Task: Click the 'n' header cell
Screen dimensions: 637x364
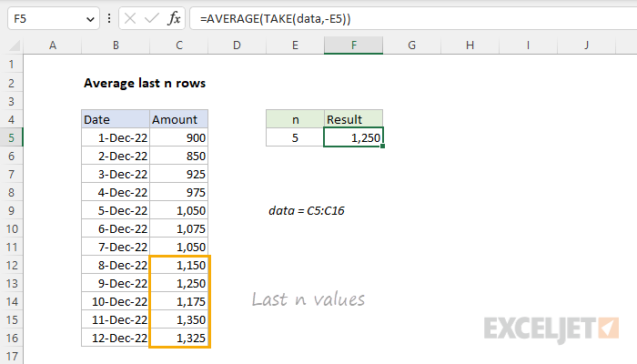Action: [295, 119]
